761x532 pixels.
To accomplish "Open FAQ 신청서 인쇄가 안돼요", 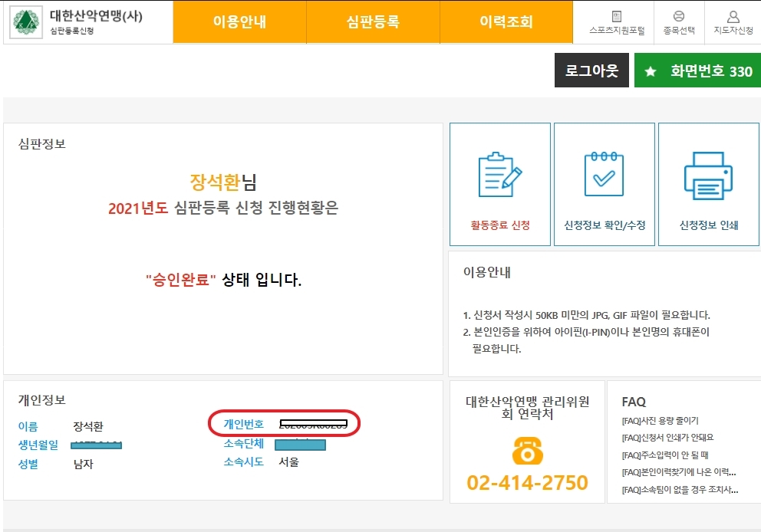I will [667, 438].
